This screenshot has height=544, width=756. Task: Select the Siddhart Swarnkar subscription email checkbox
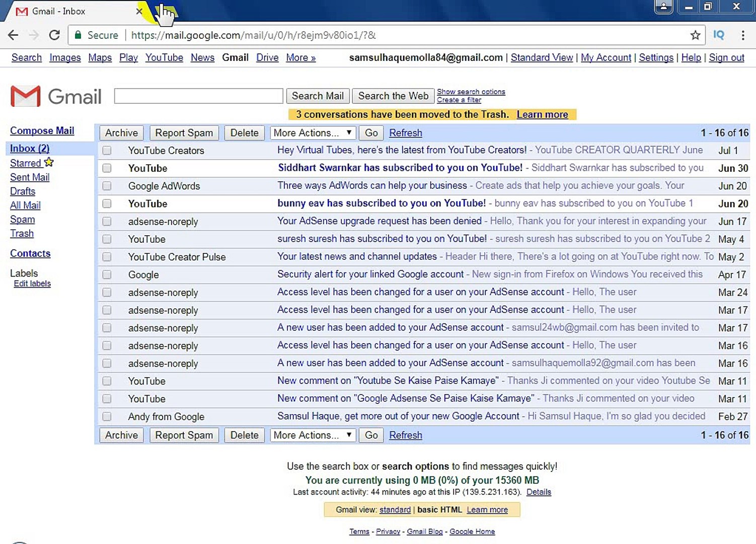(107, 168)
